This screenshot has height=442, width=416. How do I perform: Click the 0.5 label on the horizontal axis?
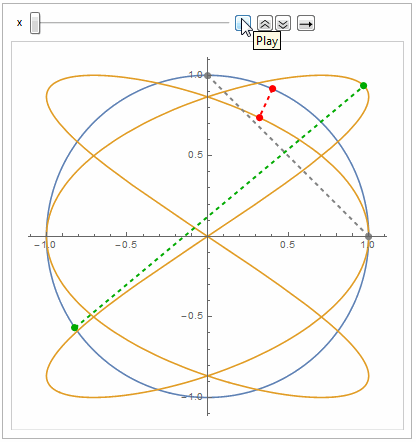click(287, 245)
